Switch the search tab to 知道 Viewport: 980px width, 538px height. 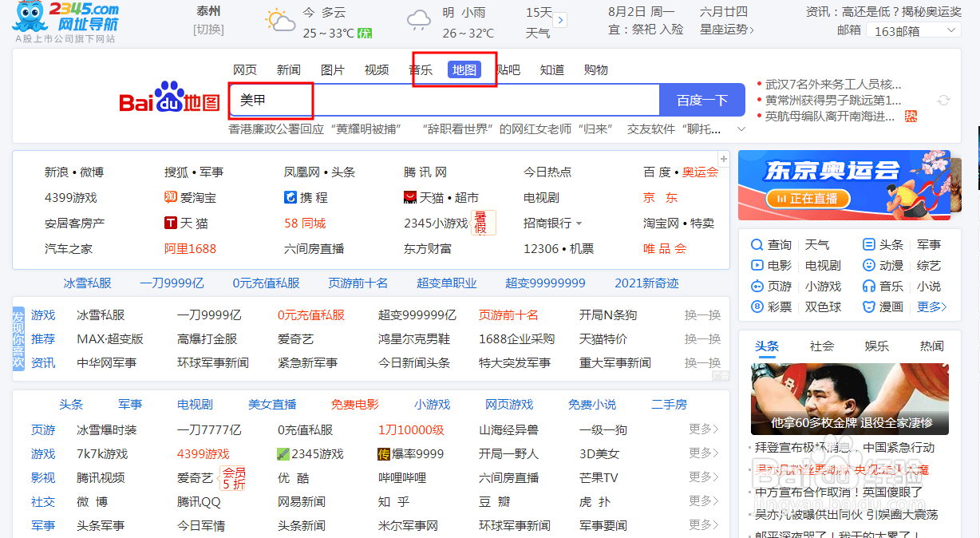point(552,70)
